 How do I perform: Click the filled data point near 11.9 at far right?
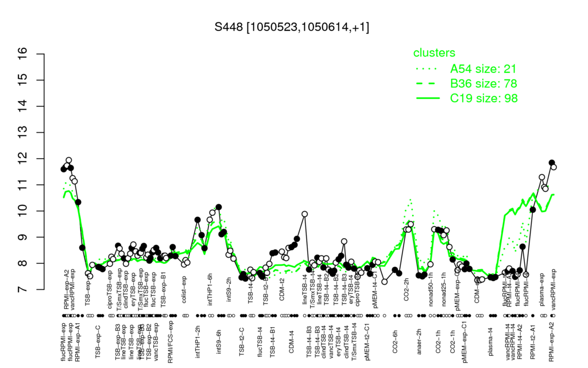click(552, 163)
